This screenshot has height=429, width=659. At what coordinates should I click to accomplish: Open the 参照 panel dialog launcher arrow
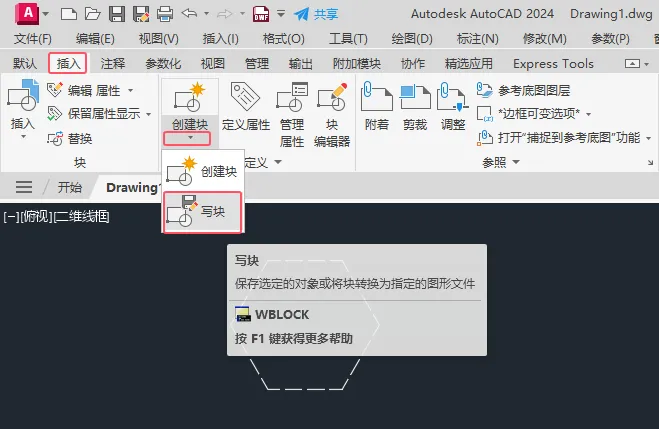[x=651, y=162]
